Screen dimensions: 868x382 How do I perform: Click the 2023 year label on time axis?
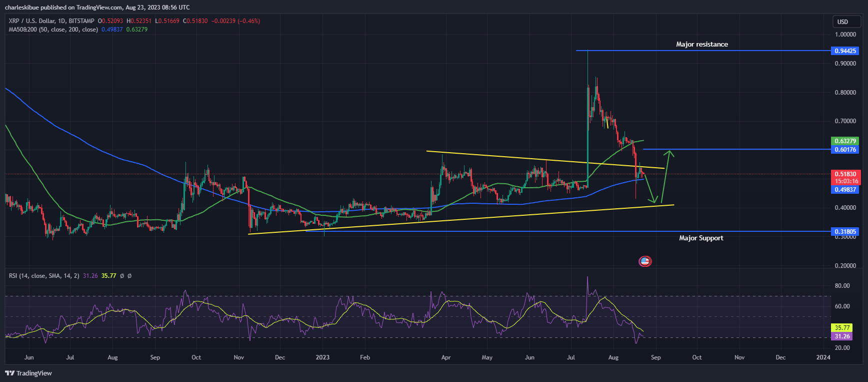click(x=322, y=357)
